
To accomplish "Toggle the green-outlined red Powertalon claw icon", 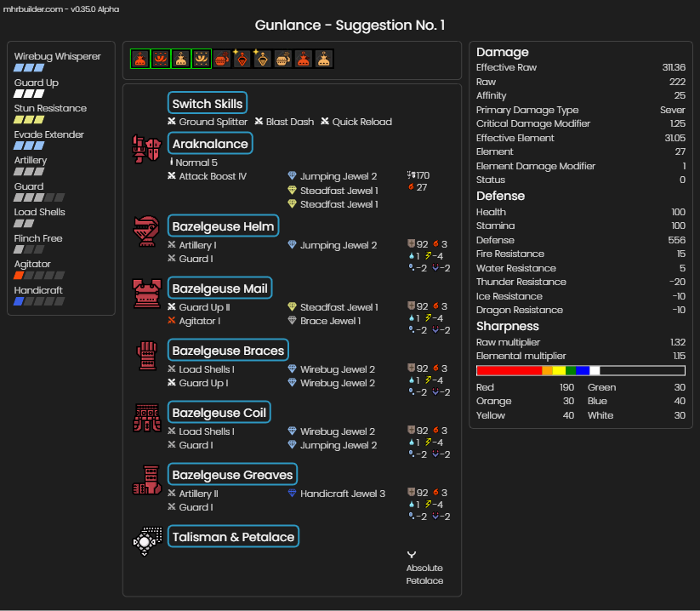I will (161, 59).
